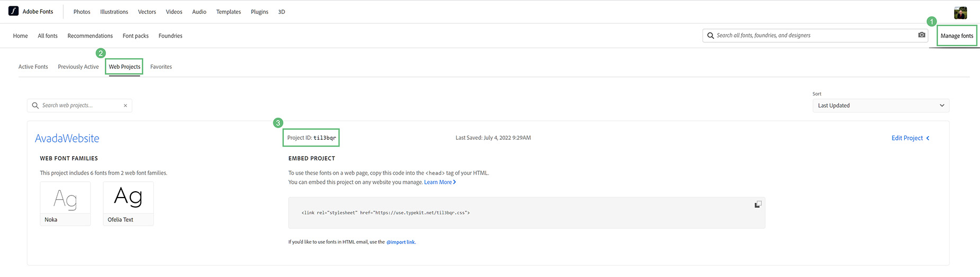Screen dimensions: 980x277
Task: Open the Noka font family thumbnail
Action: click(x=65, y=204)
